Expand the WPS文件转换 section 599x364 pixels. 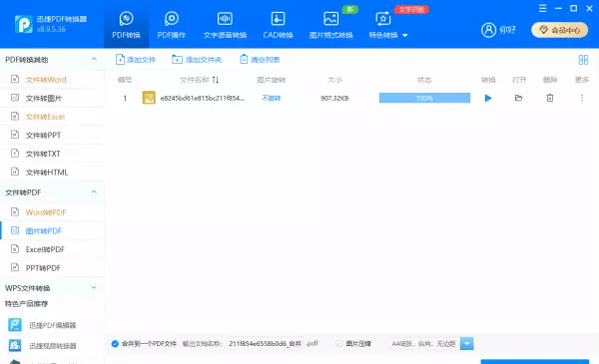click(94, 287)
